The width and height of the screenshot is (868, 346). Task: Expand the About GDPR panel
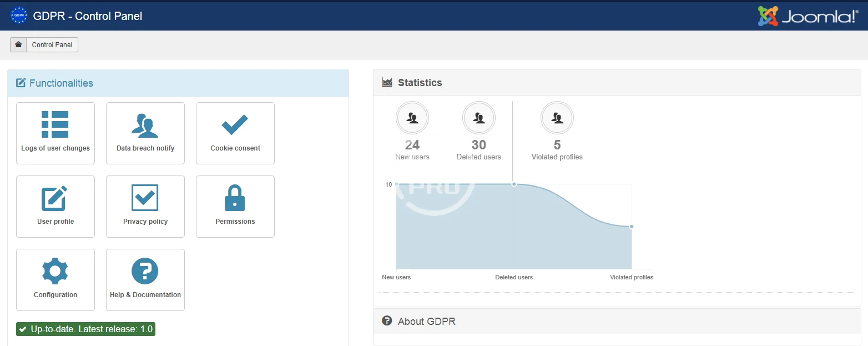point(427,322)
